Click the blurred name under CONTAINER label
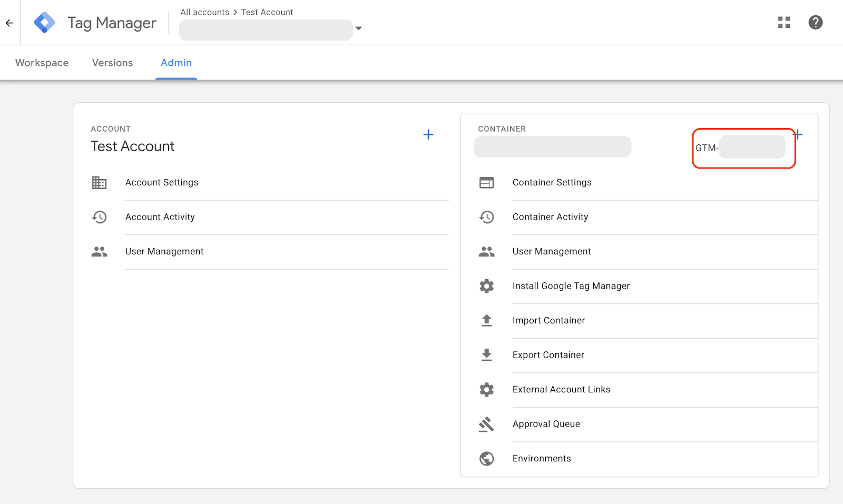 (552, 147)
